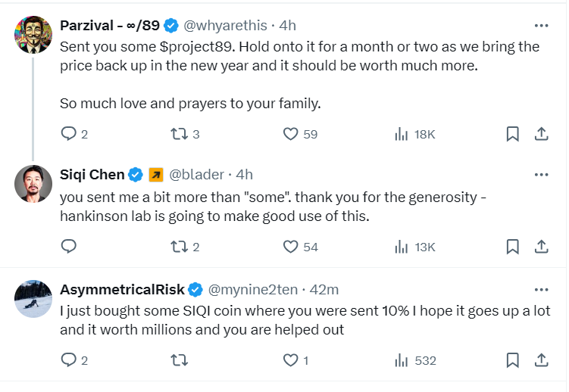
Task: Open AsymmetricalRisk's avatar image
Action: click(33, 298)
